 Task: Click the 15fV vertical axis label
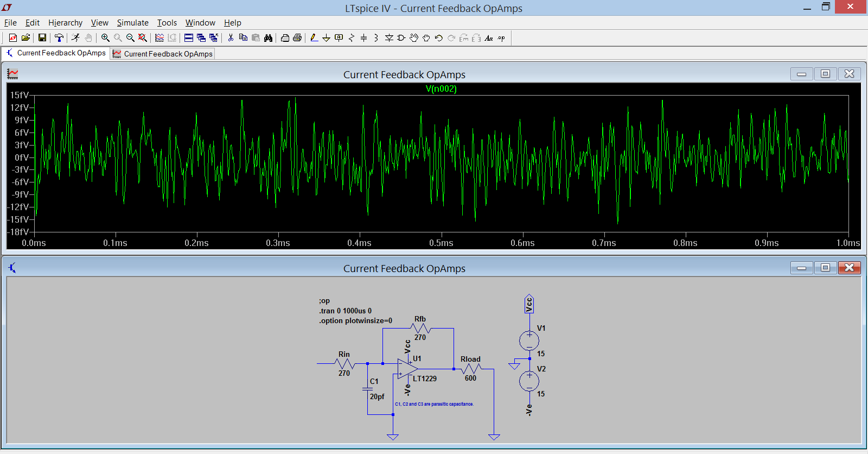click(20, 95)
